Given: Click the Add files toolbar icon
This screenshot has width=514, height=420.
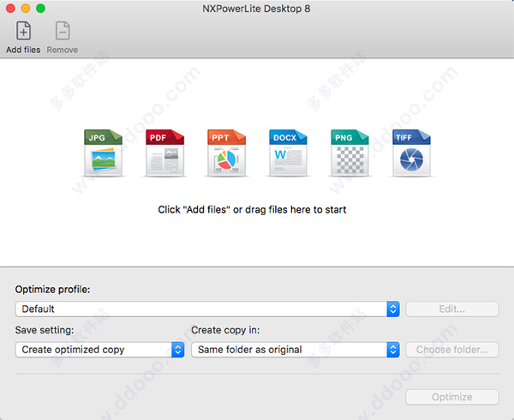Looking at the screenshot, I should coord(23,31).
